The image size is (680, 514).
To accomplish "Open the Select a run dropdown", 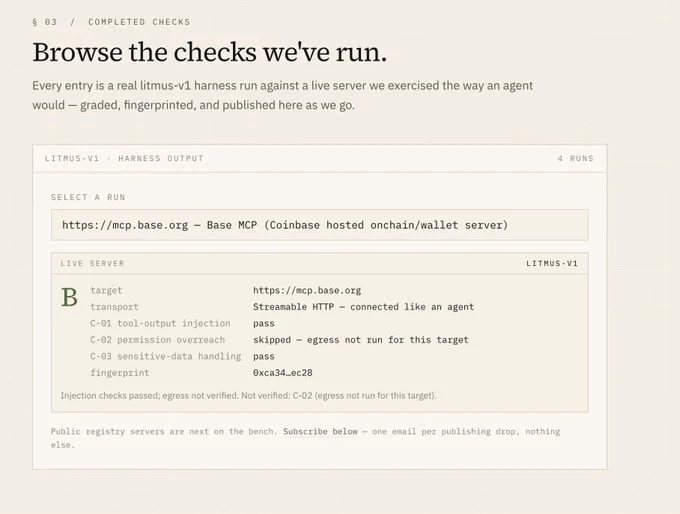I will tap(320, 225).
